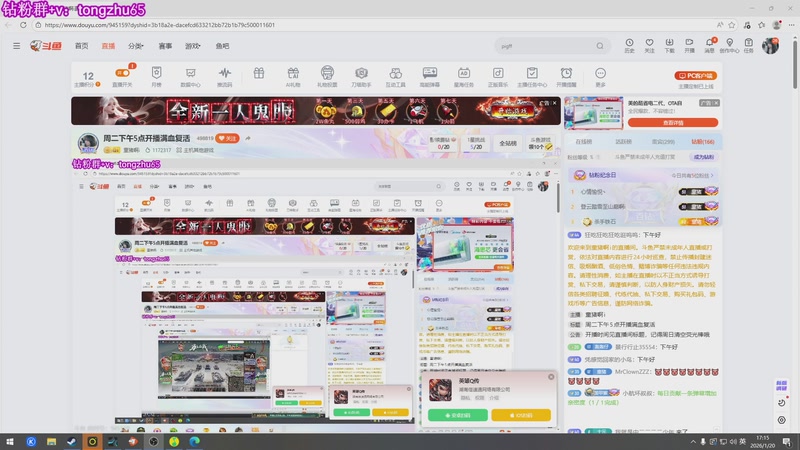Image resolution: width=800 pixels, height=450 pixels.
Task: Open the Windows Start button
Action: pyautogui.click(x=10, y=442)
